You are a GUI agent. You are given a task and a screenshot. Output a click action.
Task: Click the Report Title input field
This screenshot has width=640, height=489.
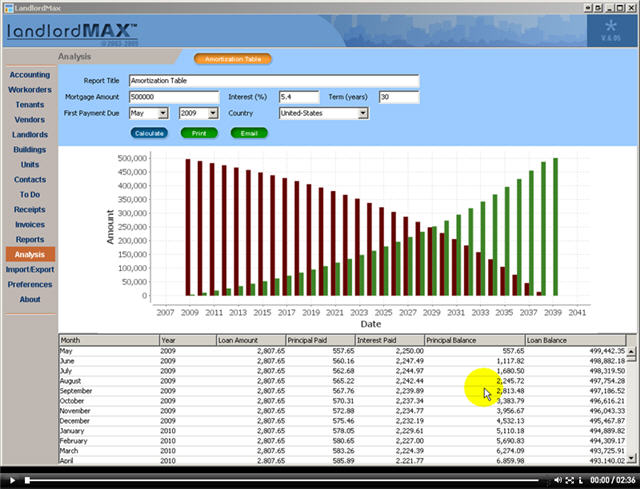pyautogui.click(x=274, y=81)
